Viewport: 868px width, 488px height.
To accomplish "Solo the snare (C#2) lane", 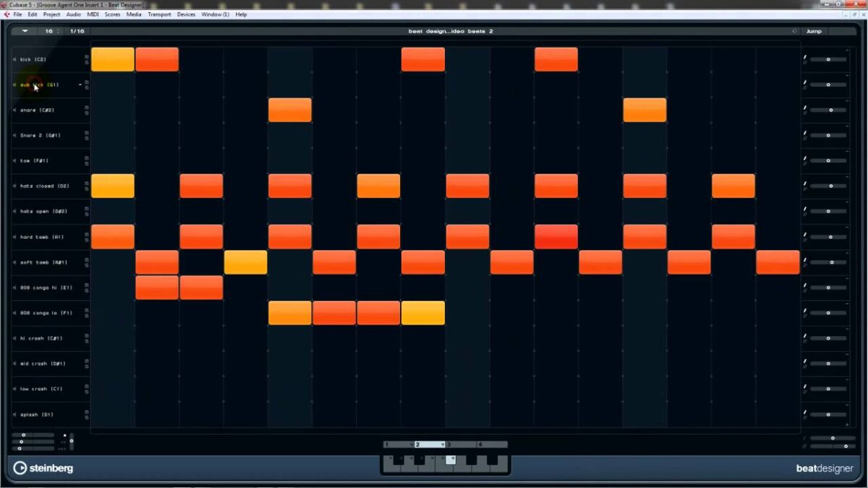I will [x=87, y=113].
